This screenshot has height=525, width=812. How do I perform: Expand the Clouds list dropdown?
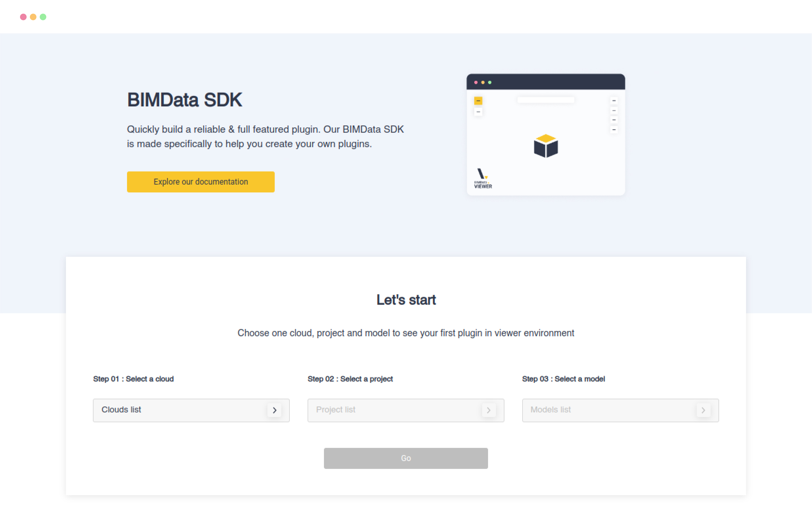click(x=275, y=410)
